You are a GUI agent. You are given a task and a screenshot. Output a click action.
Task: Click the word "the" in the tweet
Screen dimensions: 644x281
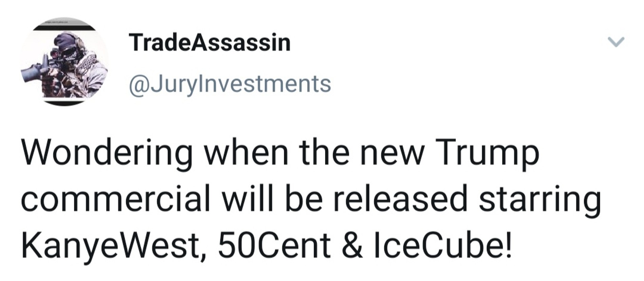[x=324, y=153]
